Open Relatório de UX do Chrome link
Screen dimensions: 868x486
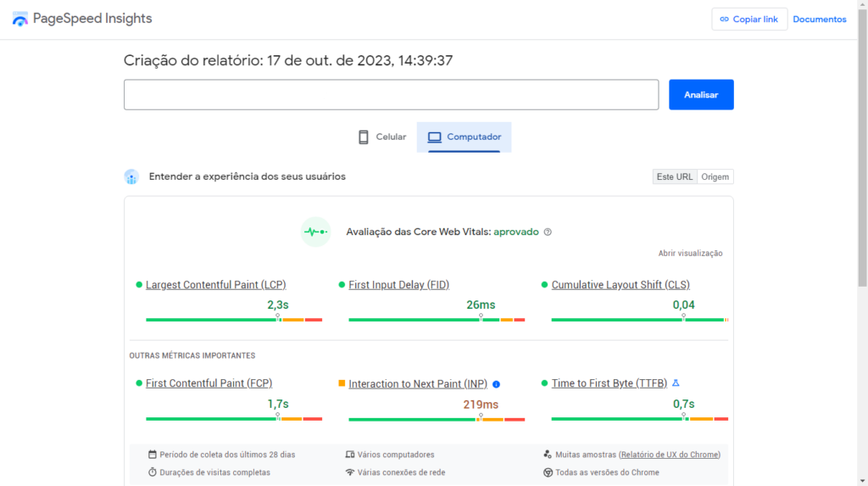(670, 455)
